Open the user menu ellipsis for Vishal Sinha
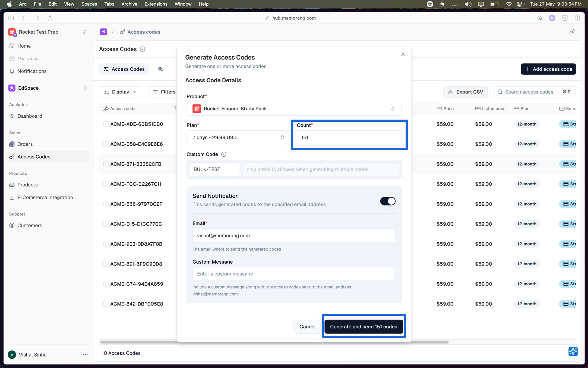 point(86,355)
